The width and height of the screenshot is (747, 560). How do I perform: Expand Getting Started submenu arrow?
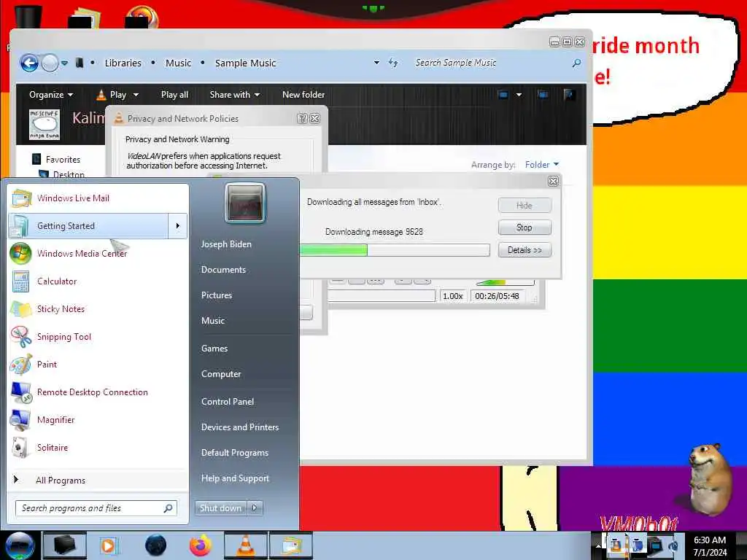click(178, 226)
